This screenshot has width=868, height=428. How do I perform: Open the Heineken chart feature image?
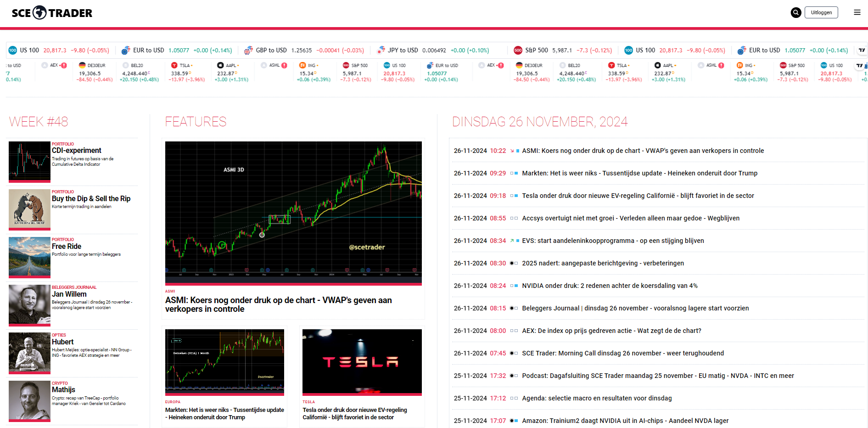[224, 362]
